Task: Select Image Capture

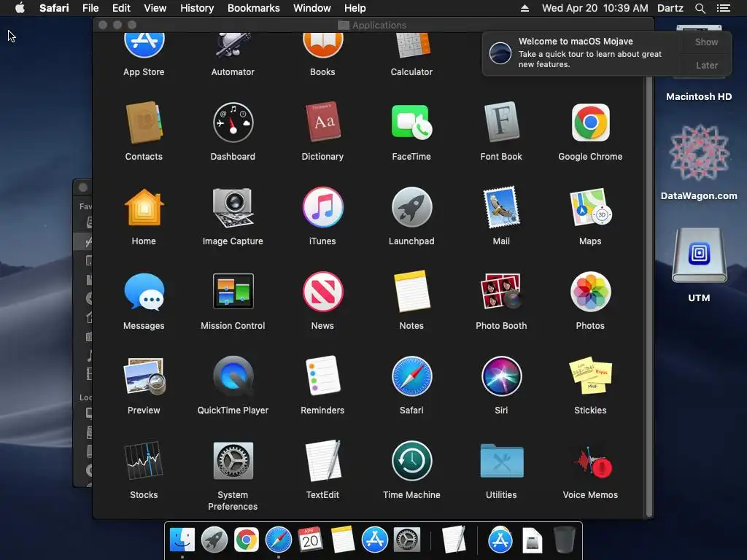Action: tap(233, 208)
